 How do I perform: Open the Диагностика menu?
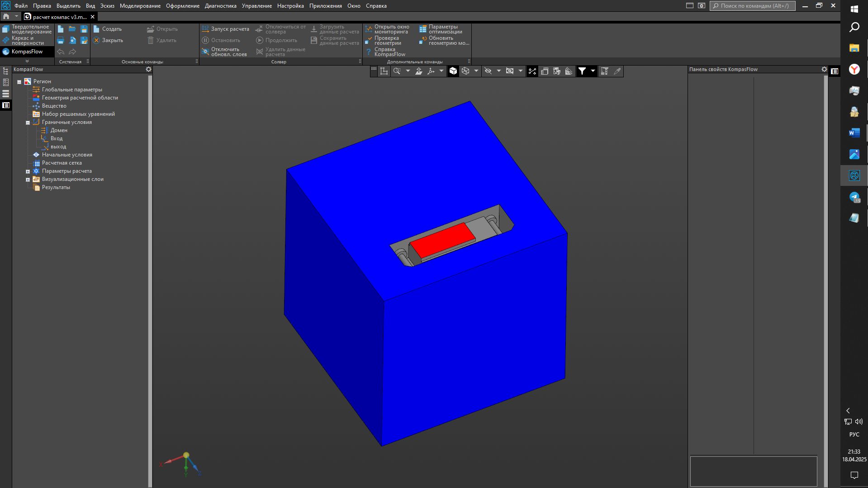point(220,6)
